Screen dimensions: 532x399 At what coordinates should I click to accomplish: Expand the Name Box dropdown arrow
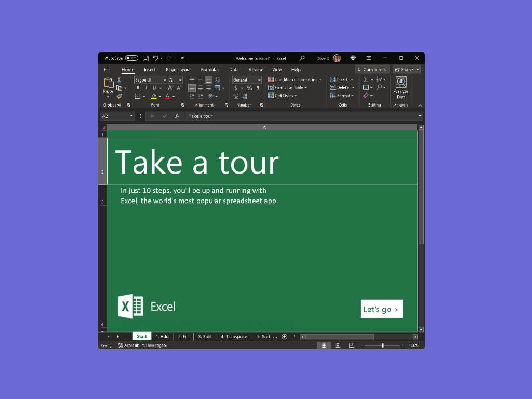[131, 116]
